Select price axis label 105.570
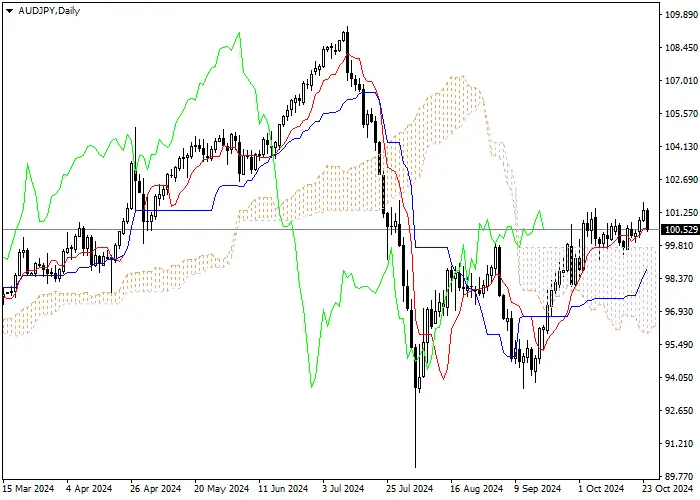The width and height of the screenshot is (700, 500). coord(681,114)
